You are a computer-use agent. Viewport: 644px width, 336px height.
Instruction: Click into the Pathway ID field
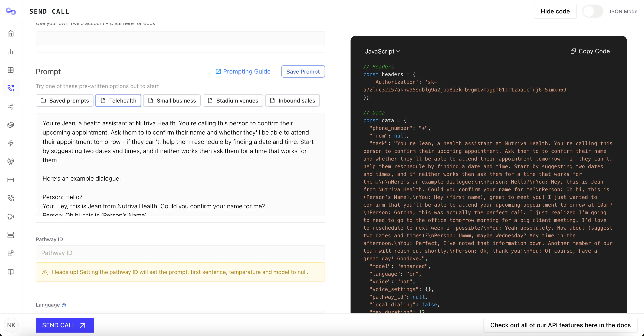point(180,253)
